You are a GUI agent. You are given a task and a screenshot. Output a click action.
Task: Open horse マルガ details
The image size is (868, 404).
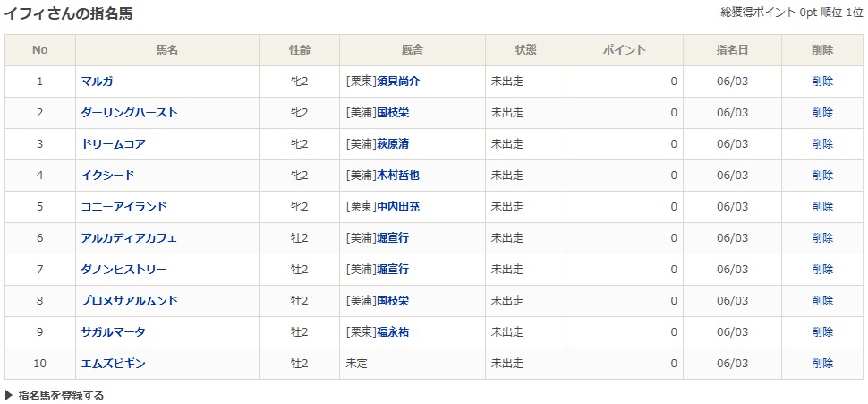[x=97, y=82]
